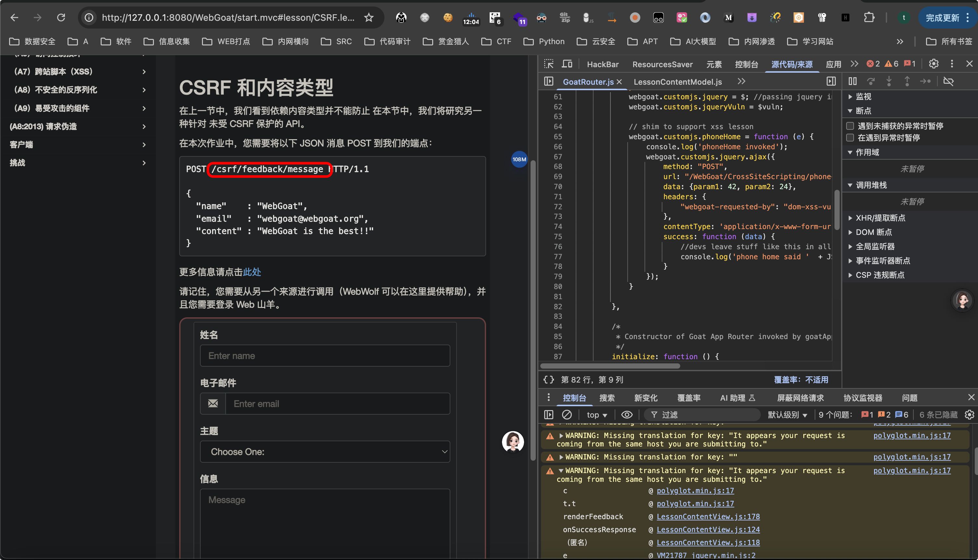Open the Choose One subject dropdown
Image resolution: width=978 pixels, height=560 pixels.
325,452
